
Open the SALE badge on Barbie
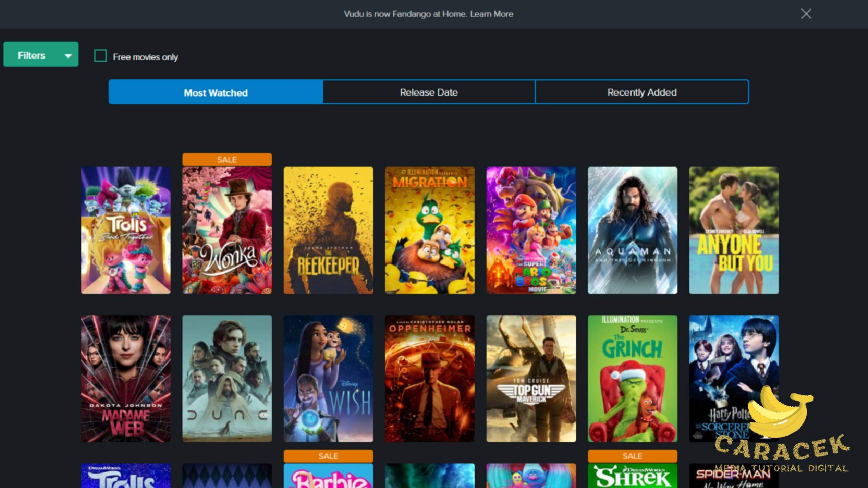tap(328, 456)
